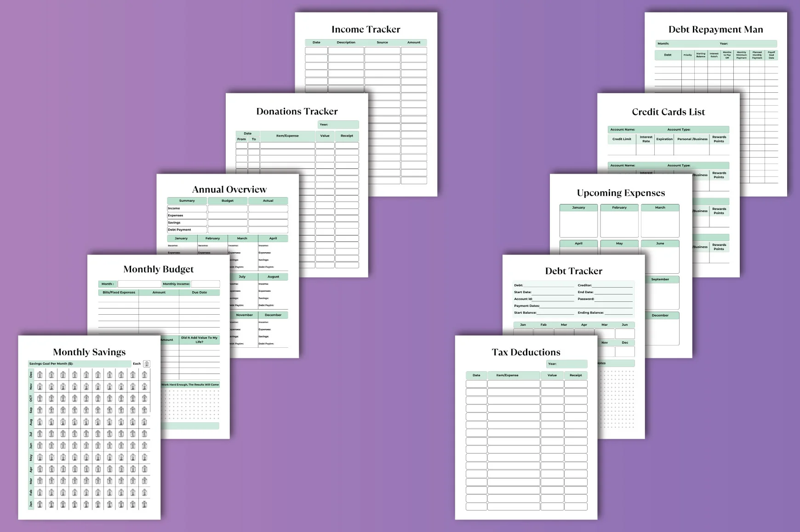Click the Item/Expense header in Donations Tracker
This screenshot has height=532, width=800.
[x=287, y=136]
